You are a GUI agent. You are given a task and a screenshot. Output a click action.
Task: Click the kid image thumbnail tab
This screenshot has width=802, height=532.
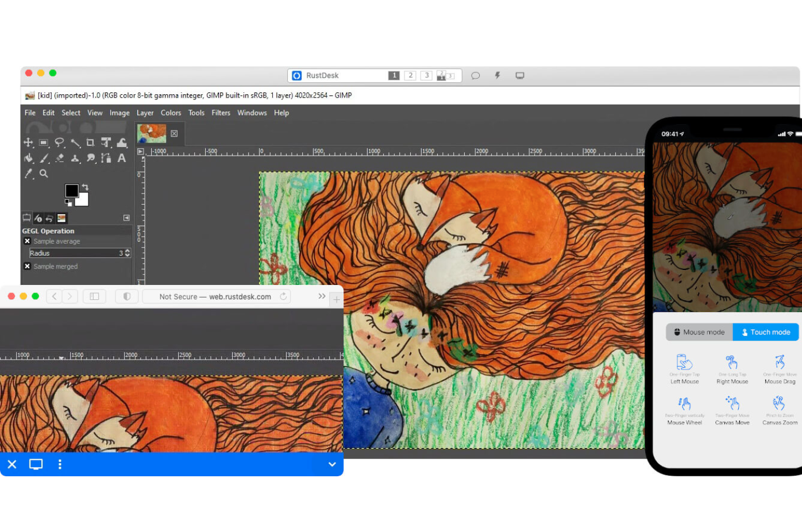(x=152, y=133)
